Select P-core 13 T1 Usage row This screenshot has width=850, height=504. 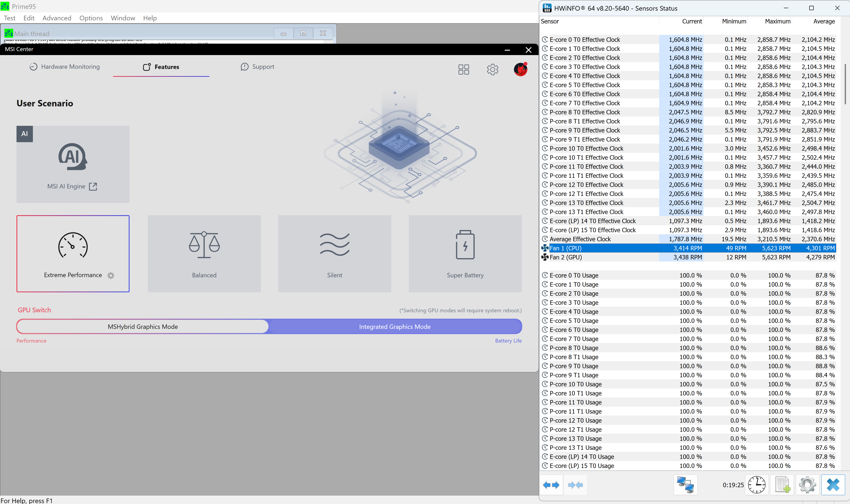(688, 448)
